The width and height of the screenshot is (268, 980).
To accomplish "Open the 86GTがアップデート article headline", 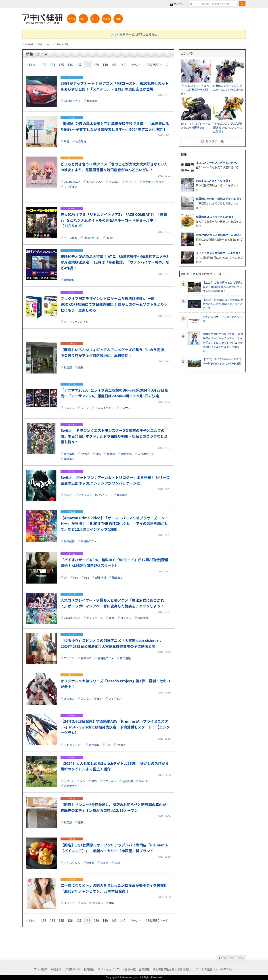I will (114, 86).
